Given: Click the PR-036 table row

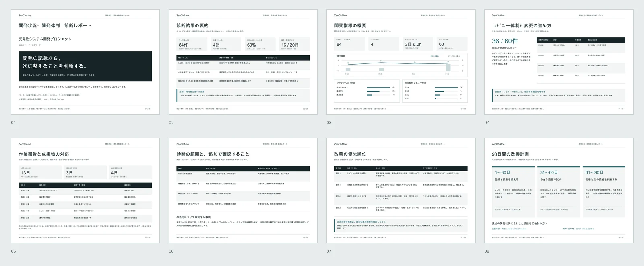Looking at the screenshot, I should tap(581, 57).
